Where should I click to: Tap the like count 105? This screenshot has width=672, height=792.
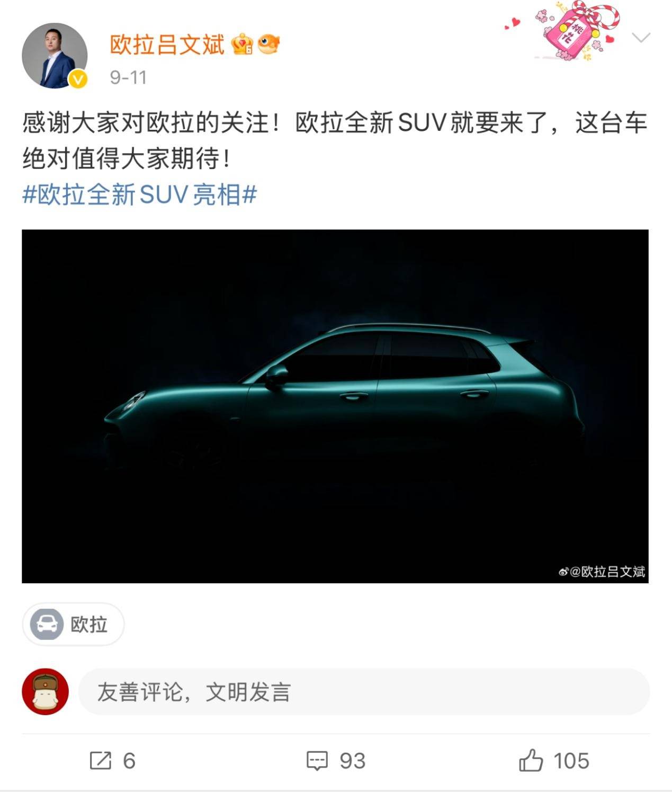click(x=571, y=761)
